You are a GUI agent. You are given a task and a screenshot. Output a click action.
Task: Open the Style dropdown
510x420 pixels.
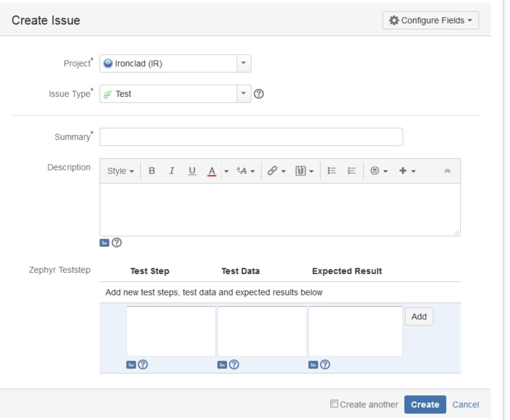pos(121,171)
